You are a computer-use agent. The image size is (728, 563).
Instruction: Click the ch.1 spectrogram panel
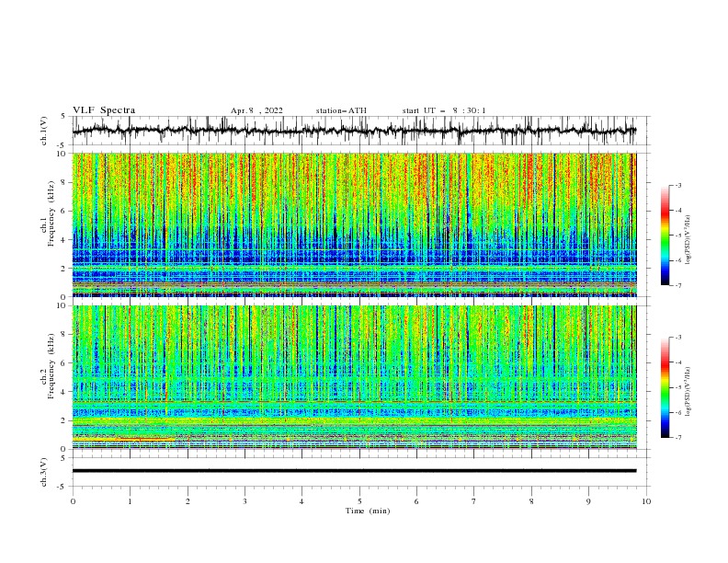click(354, 224)
